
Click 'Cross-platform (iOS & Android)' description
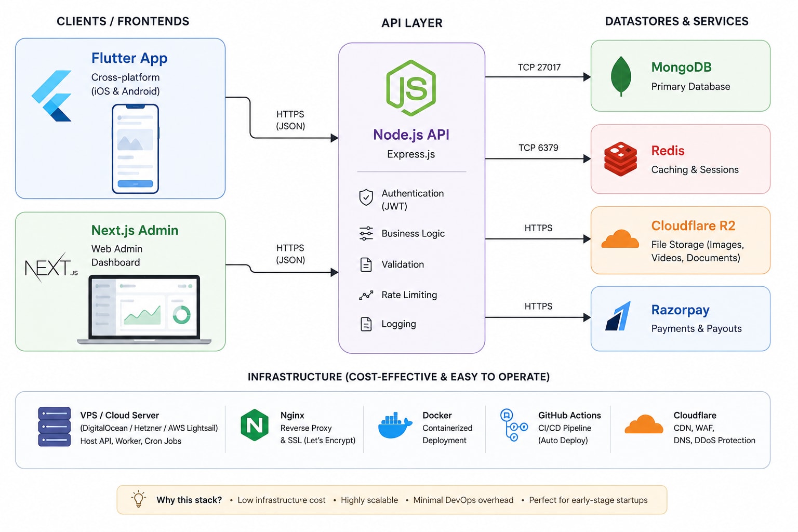125,84
